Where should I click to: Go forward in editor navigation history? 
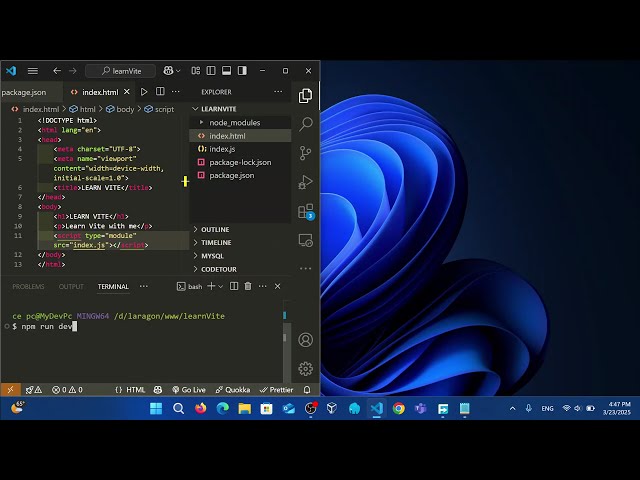(73, 71)
